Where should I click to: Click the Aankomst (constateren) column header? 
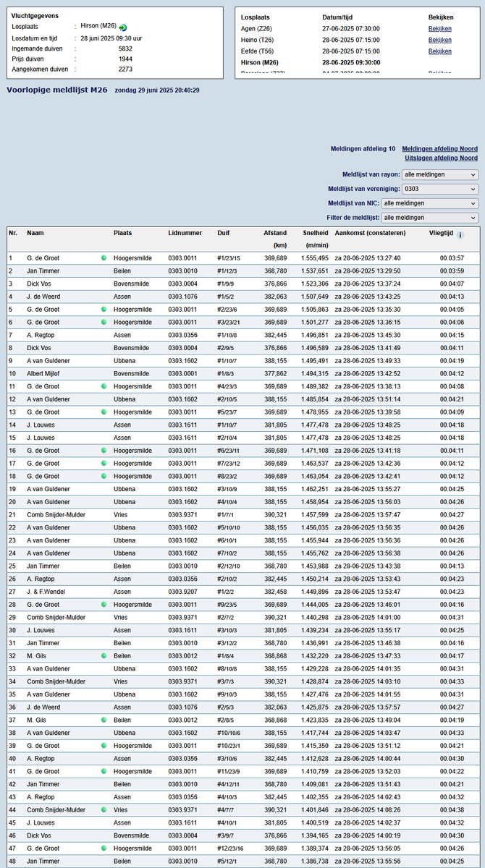pyautogui.click(x=370, y=233)
